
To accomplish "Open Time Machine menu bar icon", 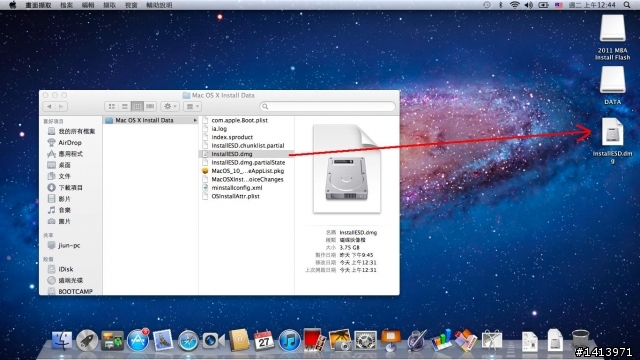I will pos(487,5).
